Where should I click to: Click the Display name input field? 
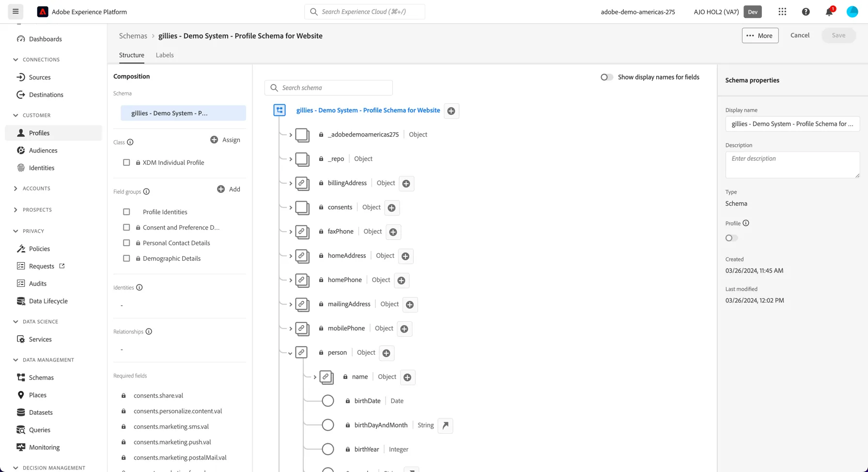click(792, 124)
